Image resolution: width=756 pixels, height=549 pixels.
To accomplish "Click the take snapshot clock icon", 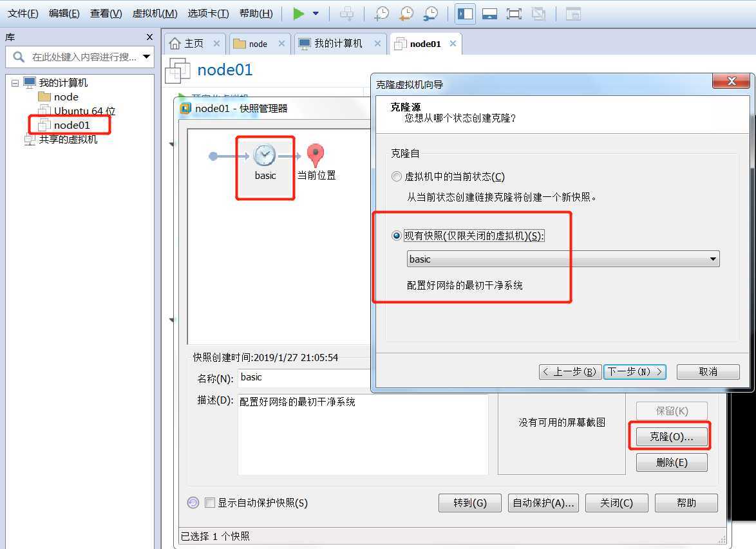I will point(381,14).
